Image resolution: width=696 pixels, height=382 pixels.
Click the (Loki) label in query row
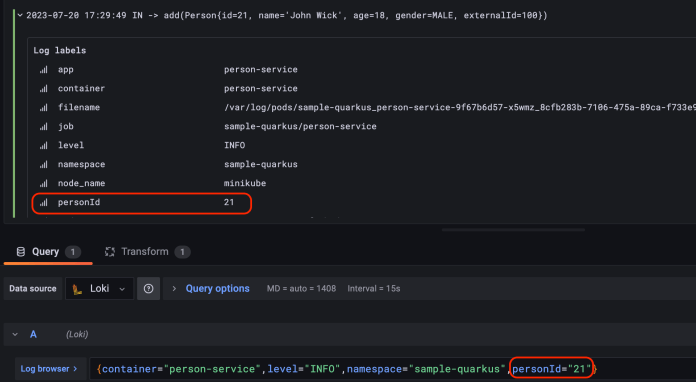77,335
